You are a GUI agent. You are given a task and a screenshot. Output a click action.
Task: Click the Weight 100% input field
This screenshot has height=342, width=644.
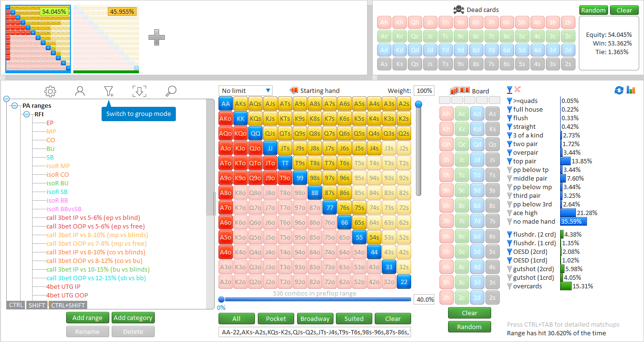(424, 91)
